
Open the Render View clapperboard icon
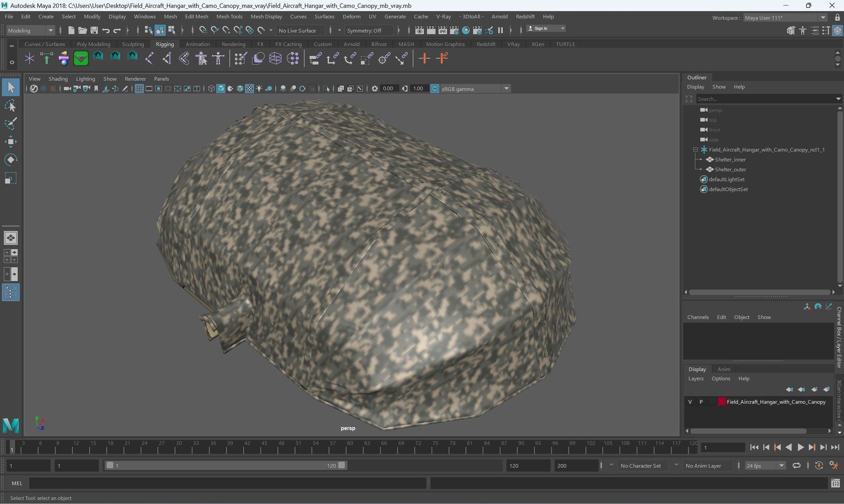point(420,30)
